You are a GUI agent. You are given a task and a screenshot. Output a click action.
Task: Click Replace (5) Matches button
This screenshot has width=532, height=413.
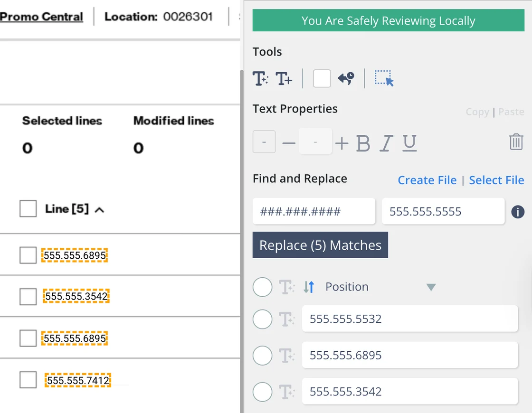(x=320, y=245)
